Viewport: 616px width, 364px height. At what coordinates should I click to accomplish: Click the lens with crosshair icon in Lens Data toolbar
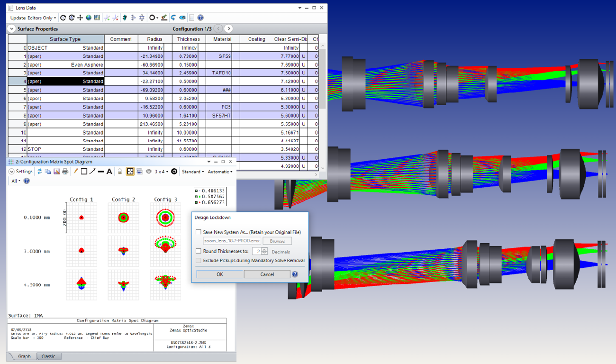click(x=142, y=18)
